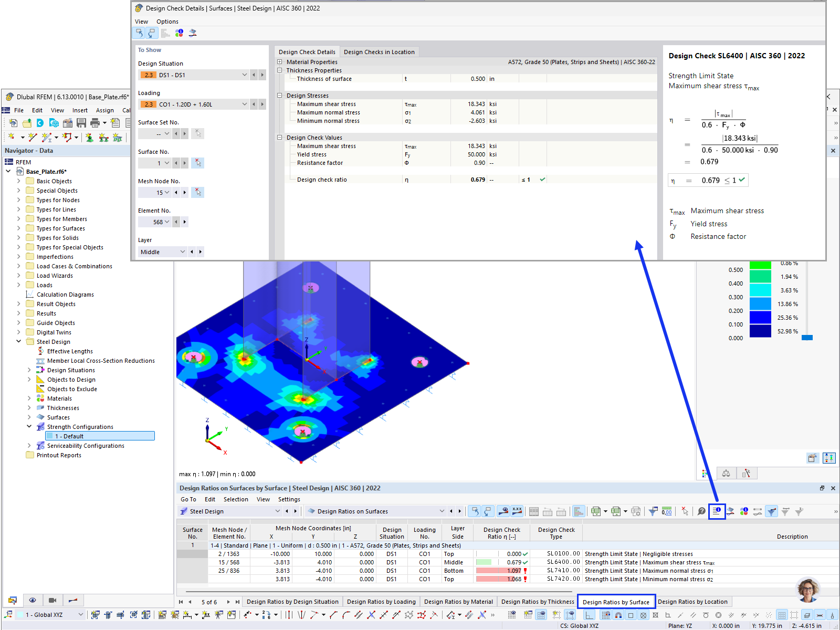Open the Layer dropdown showing Middle
The image size is (840, 630).
pos(163,252)
